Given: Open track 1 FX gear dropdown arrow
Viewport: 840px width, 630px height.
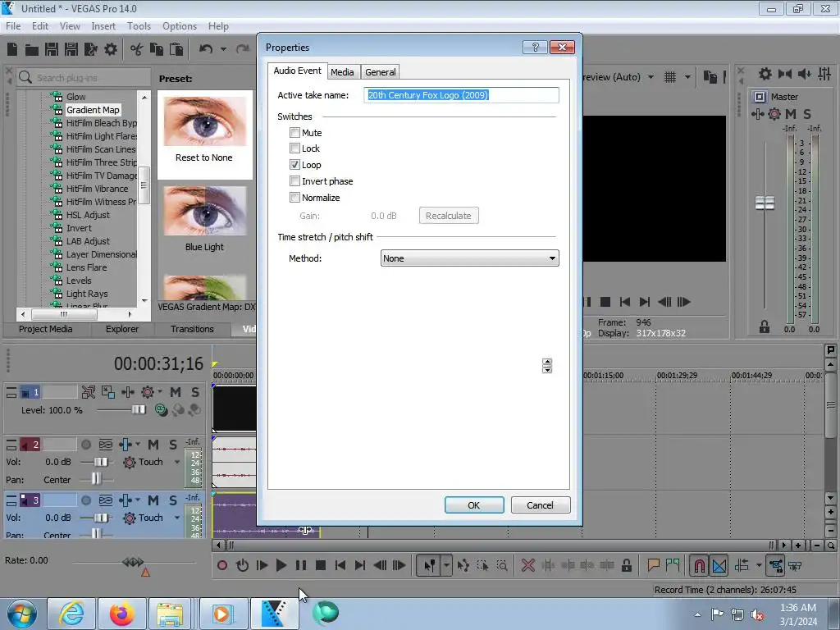Looking at the screenshot, I should pyautogui.click(x=160, y=391).
